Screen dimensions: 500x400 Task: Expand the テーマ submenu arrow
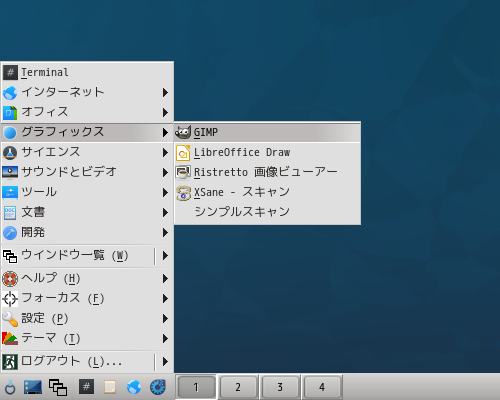165,338
